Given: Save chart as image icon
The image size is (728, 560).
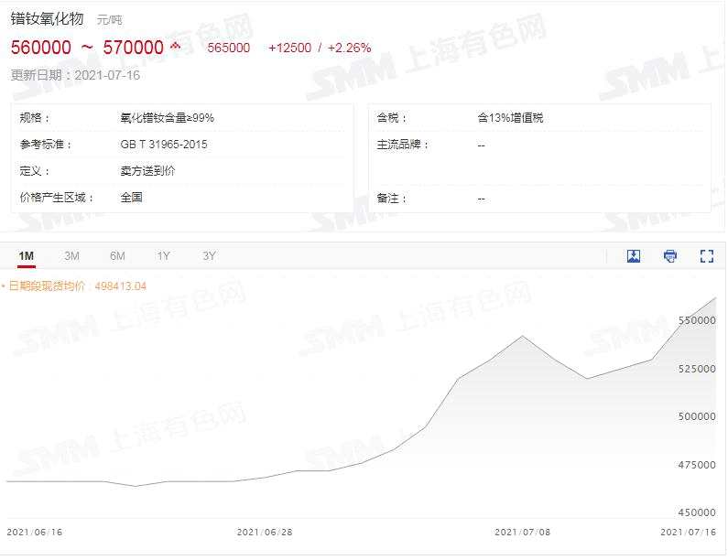Looking at the screenshot, I should tap(634, 255).
